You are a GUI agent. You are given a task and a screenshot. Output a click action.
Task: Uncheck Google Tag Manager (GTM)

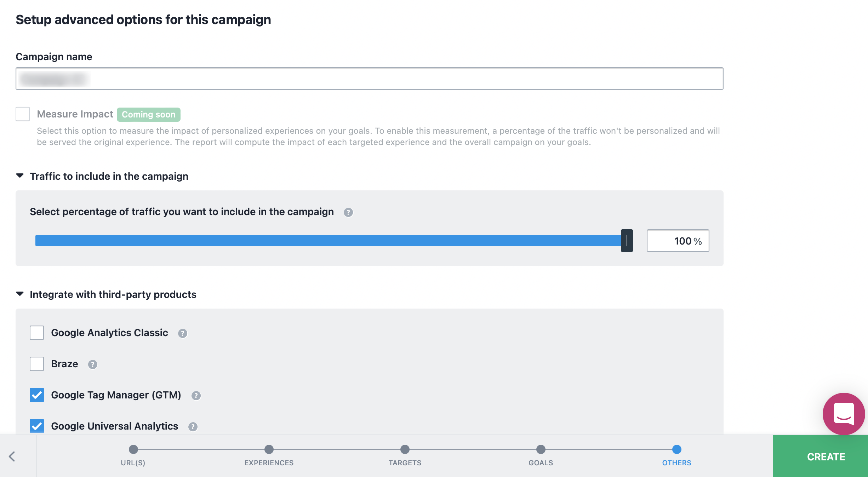tap(37, 395)
